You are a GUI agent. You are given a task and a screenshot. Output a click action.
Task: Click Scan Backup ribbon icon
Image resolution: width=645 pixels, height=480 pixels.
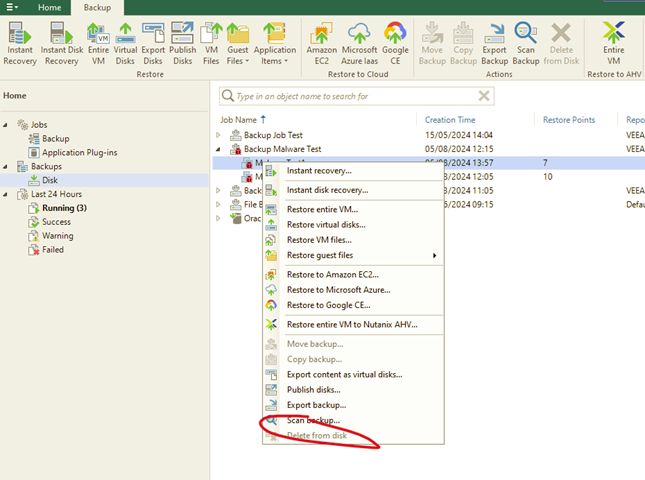pos(526,43)
